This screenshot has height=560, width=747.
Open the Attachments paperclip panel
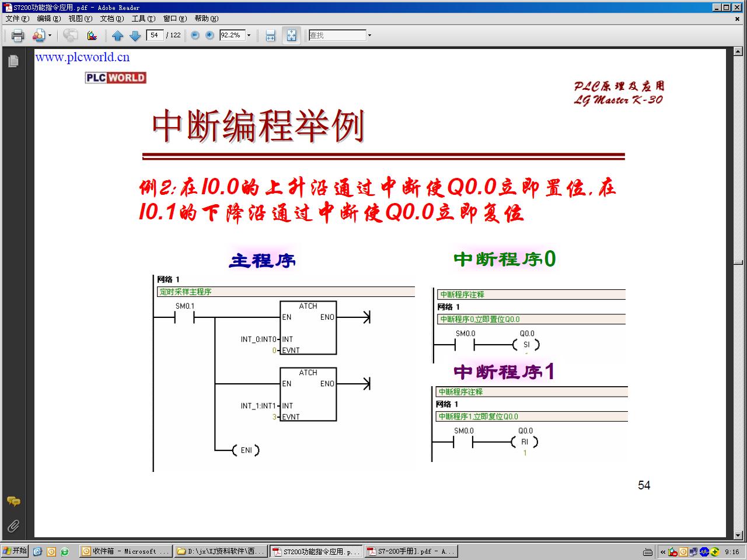coord(13,526)
